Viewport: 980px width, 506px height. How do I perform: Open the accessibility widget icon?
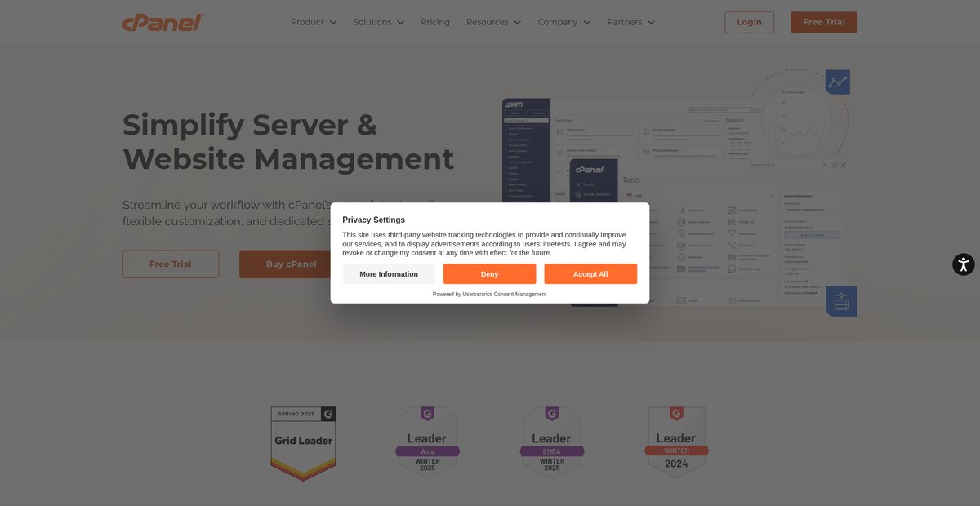[x=964, y=264]
